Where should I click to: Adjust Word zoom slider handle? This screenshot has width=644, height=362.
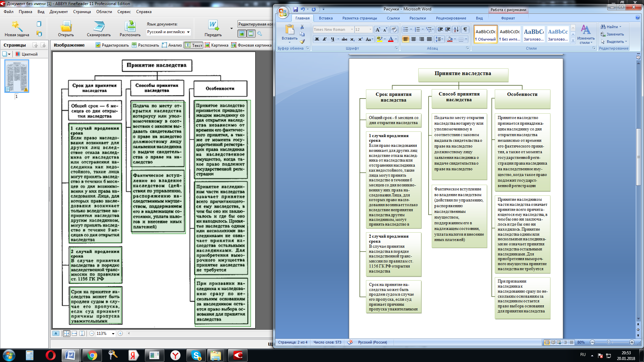pyautogui.click(x=608, y=342)
